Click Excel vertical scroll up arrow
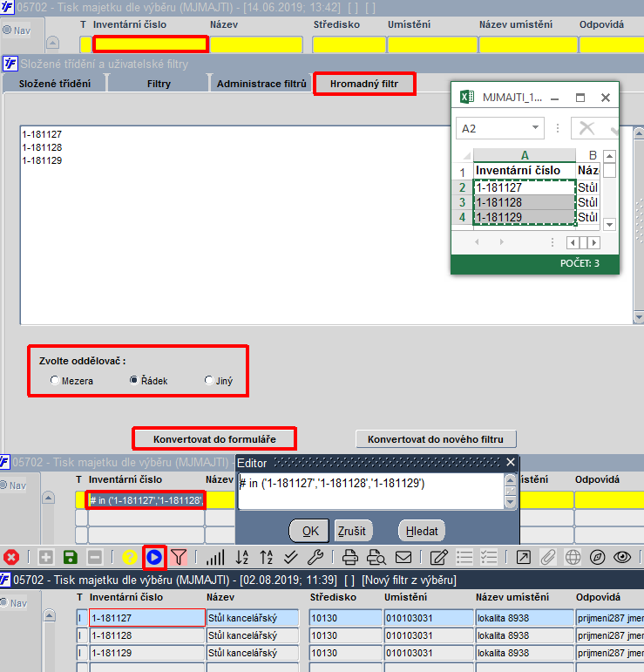Viewport: 644px width, 672px height. [609, 156]
